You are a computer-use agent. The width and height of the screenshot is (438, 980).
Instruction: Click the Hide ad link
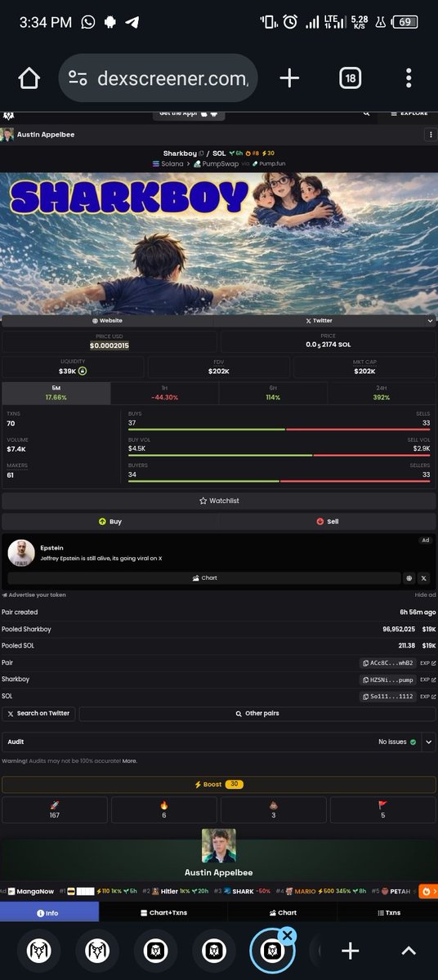[425, 595]
